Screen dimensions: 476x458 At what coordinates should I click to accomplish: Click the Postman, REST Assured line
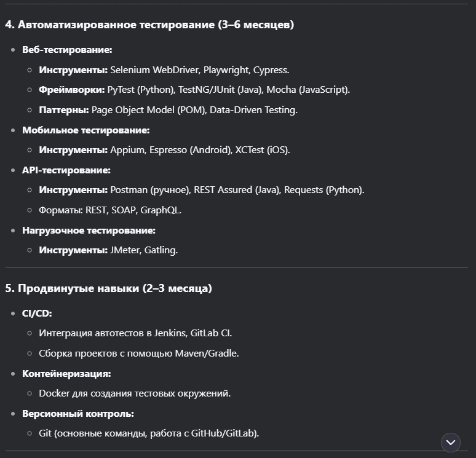[x=202, y=190]
